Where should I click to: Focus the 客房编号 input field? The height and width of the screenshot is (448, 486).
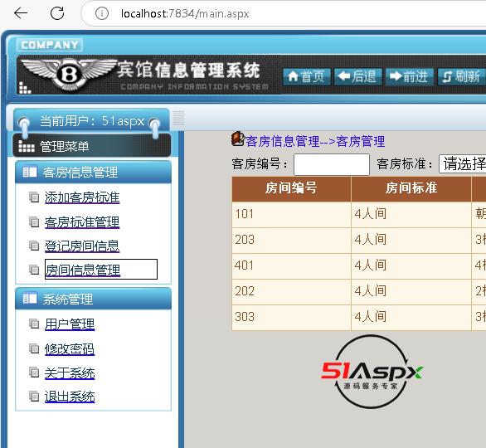[x=332, y=164]
